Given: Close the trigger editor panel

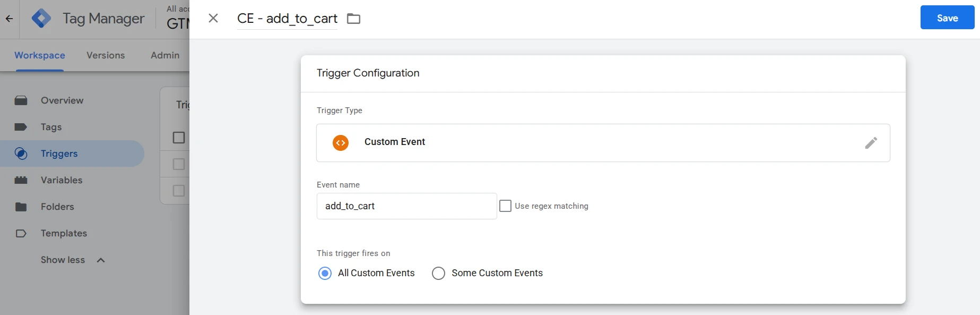Looking at the screenshot, I should [x=213, y=19].
